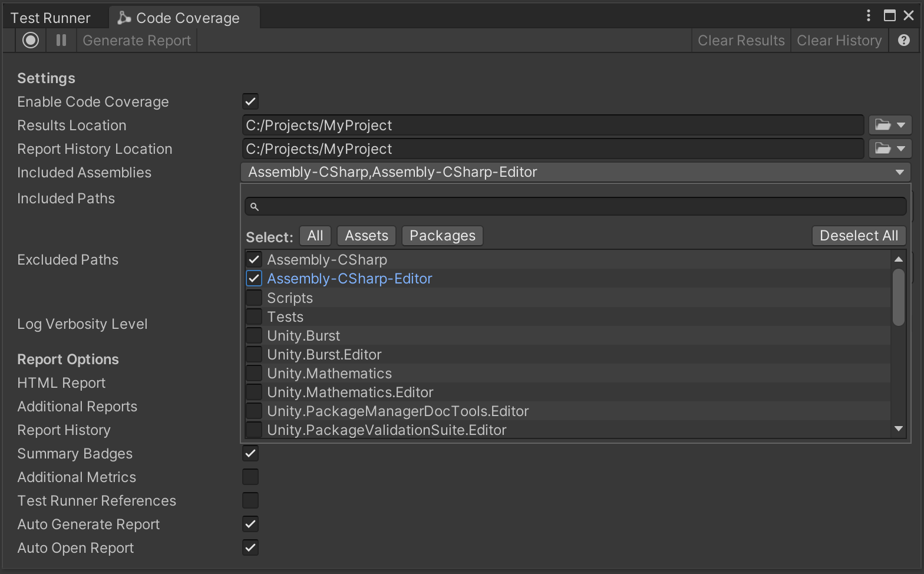The height and width of the screenshot is (574, 924).
Task: Open the Code Coverage help icon
Action: click(903, 40)
